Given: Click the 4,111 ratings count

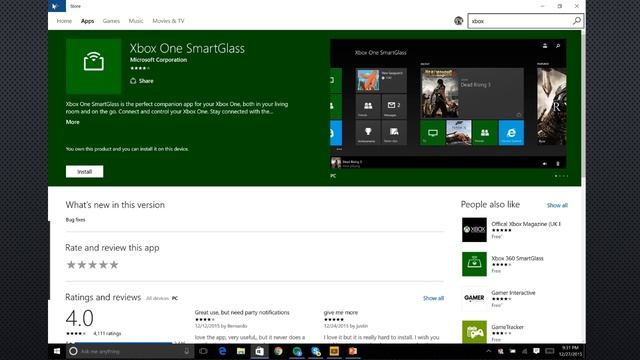Looking at the screenshot, I should coord(107,333).
